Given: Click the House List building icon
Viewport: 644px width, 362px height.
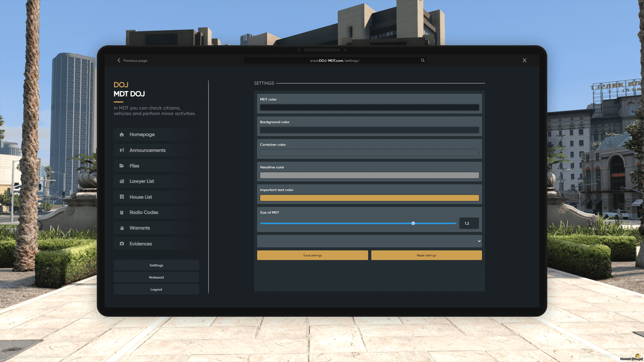Looking at the screenshot, I should click(x=122, y=197).
